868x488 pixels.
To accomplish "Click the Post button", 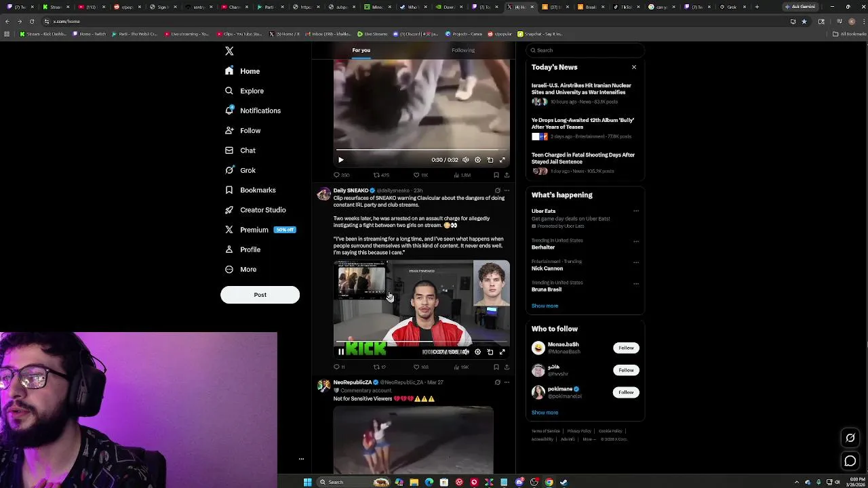I will tap(260, 295).
